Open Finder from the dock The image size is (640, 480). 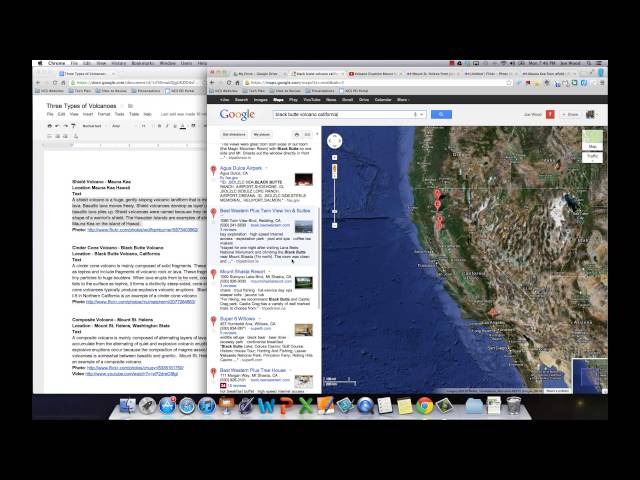pyautogui.click(x=128, y=405)
